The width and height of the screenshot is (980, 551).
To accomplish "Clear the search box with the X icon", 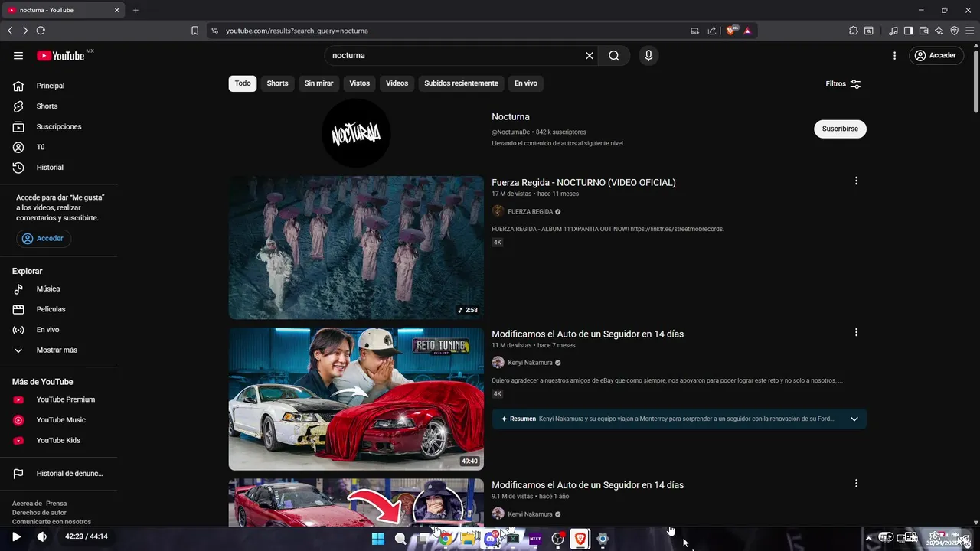I will click(x=590, y=56).
